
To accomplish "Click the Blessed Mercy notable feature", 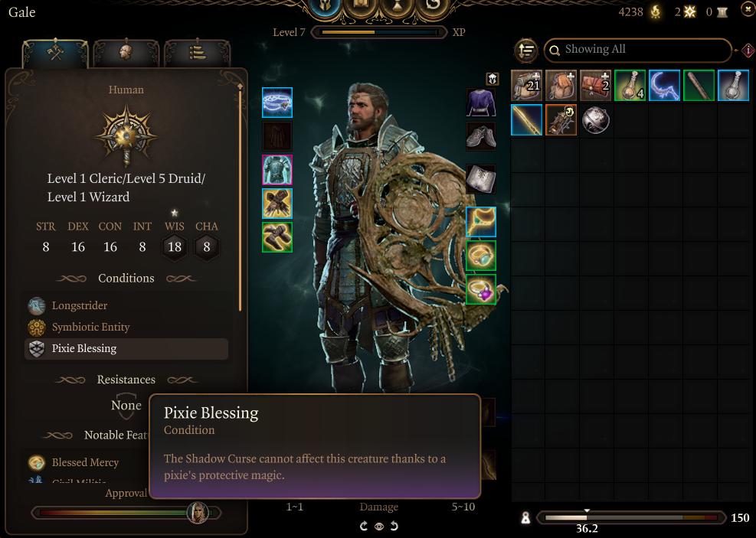I will [x=87, y=462].
